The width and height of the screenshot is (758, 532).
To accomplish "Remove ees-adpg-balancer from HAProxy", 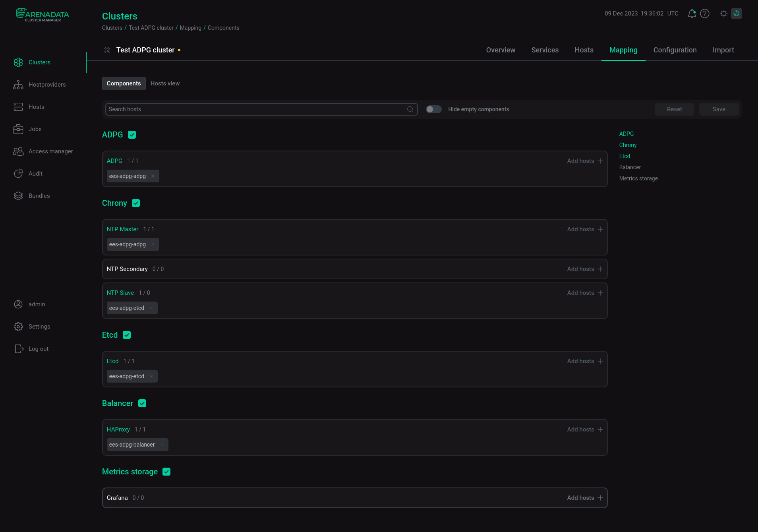I will 162,445.
